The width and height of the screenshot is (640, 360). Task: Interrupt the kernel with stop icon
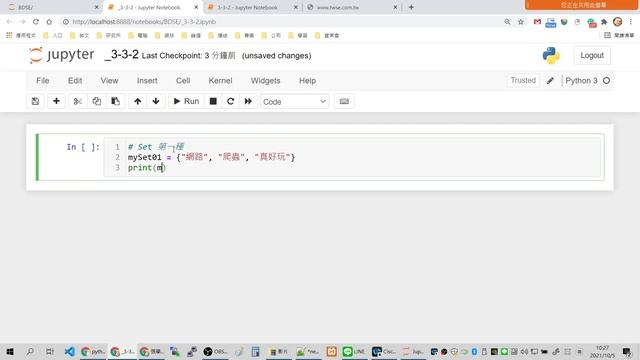click(x=213, y=101)
